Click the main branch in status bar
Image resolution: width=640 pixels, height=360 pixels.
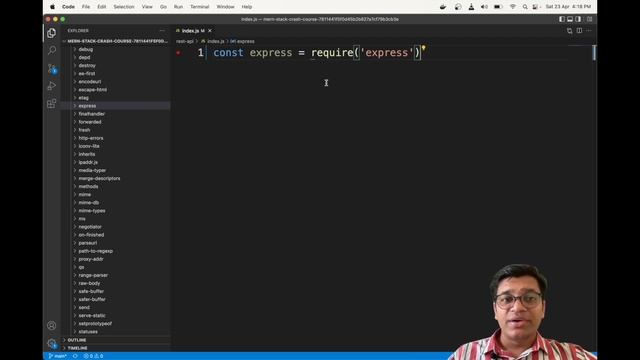click(58, 356)
